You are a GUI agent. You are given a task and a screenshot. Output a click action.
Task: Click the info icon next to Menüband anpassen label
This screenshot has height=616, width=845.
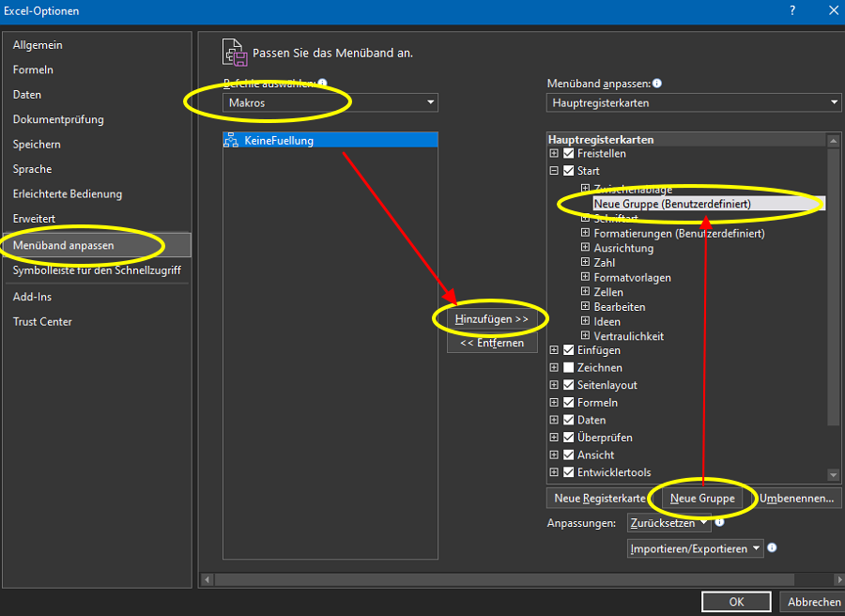(x=657, y=83)
